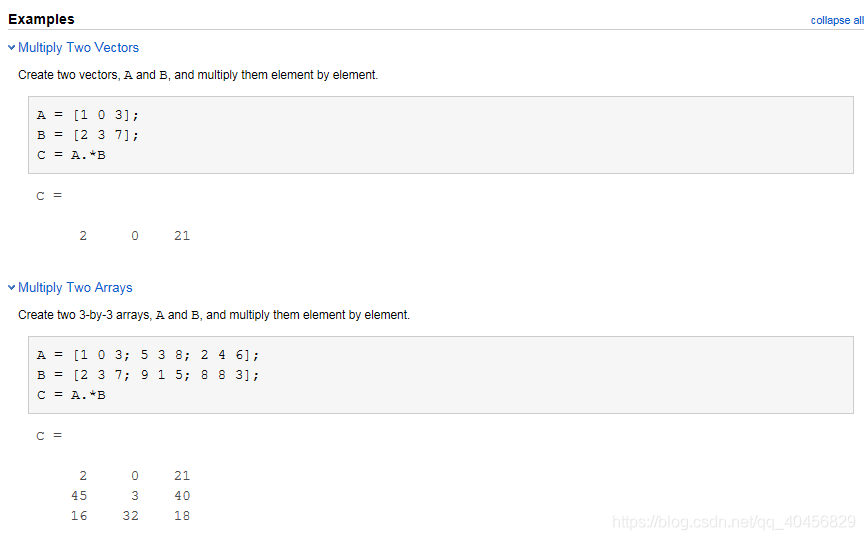Collapse the Multiply Two Arrays chevron
The width and height of the screenshot is (865, 540).
(12, 287)
